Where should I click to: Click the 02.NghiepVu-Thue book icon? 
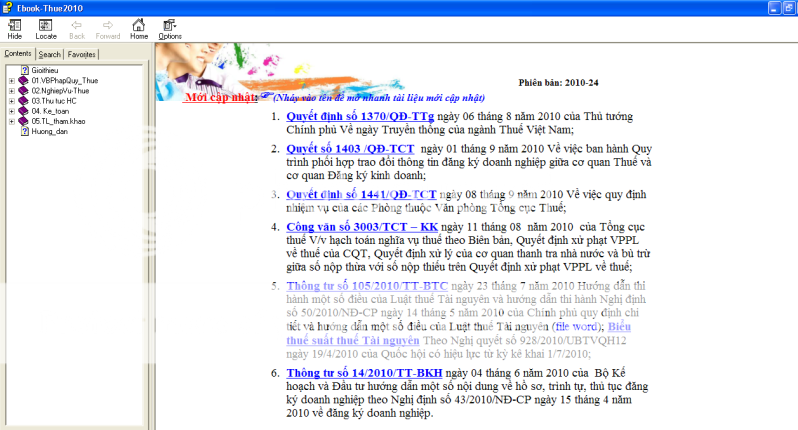(x=23, y=91)
